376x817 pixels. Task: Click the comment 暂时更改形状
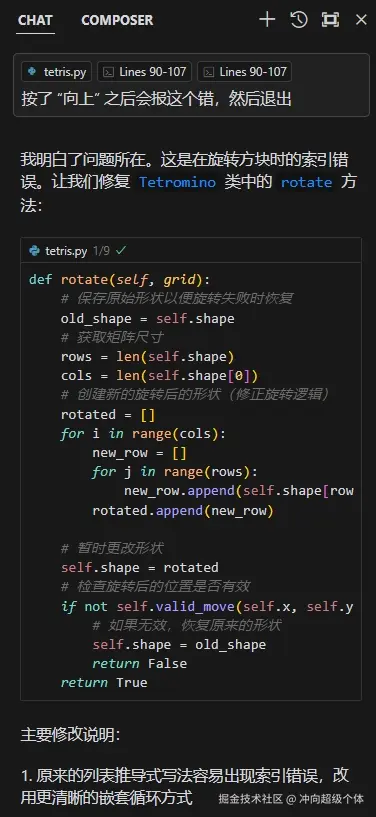pyautogui.click(x=112, y=548)
